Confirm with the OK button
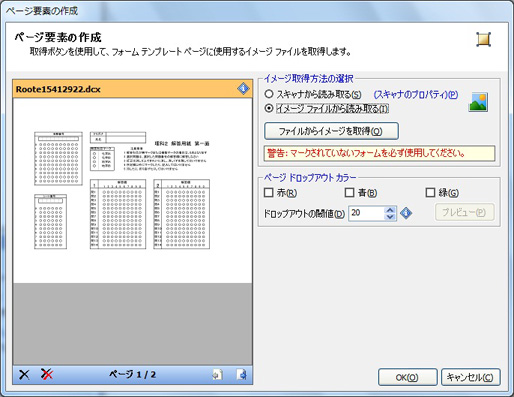514x397 pixels. 407,377
